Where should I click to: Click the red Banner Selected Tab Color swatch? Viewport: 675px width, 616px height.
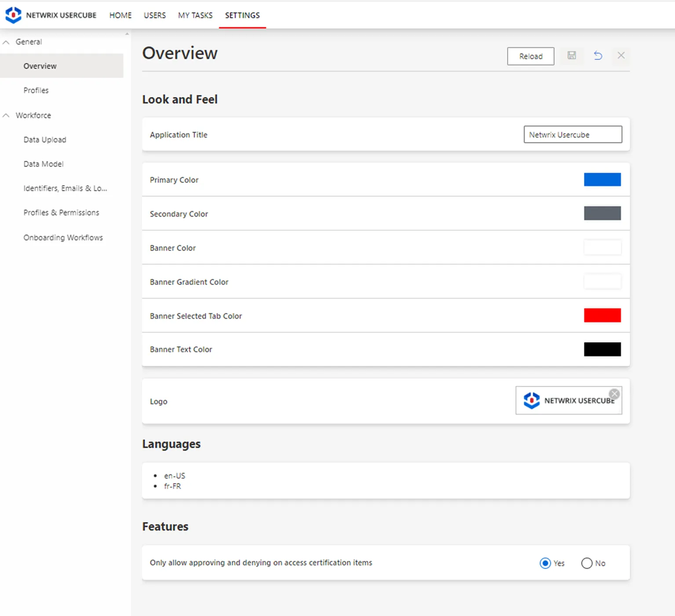[602, 315]
